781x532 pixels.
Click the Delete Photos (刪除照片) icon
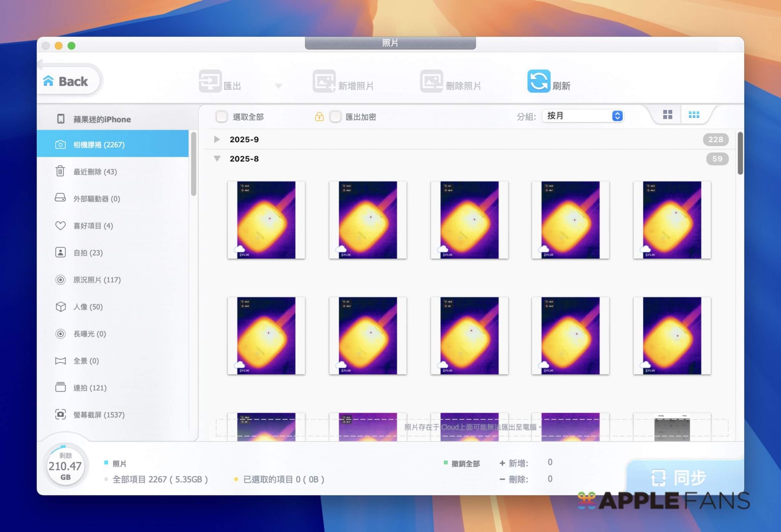431,81
